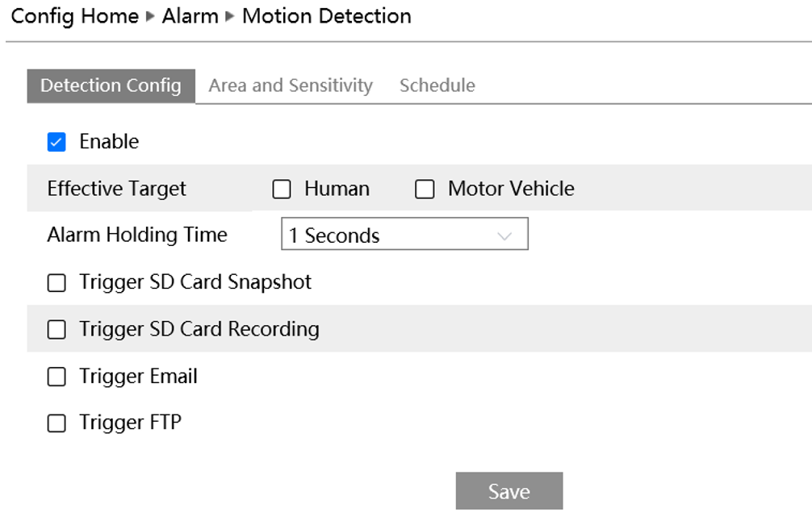This screenshot has height=521, width=812.
Task: Click the Alarm breadcrumb link
Action: (190, 16)
